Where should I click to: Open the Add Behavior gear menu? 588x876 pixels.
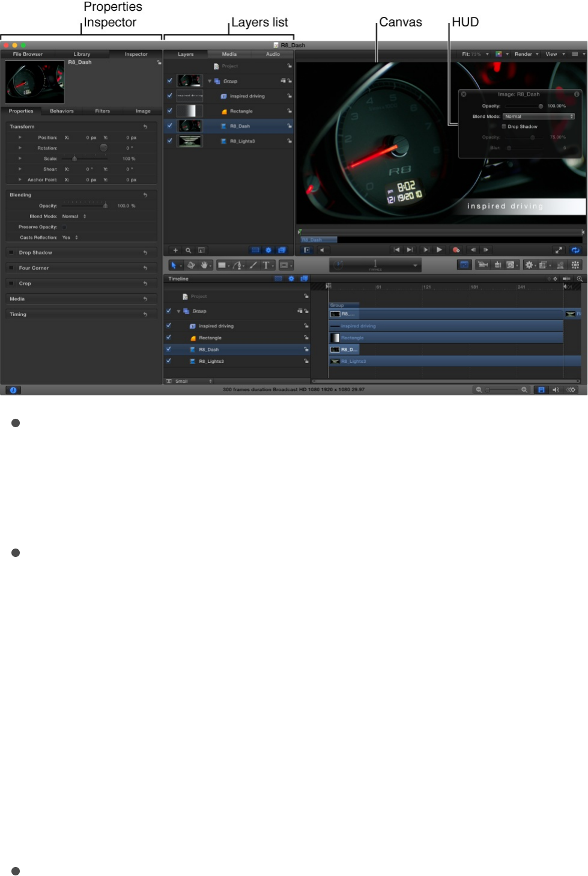529,265
